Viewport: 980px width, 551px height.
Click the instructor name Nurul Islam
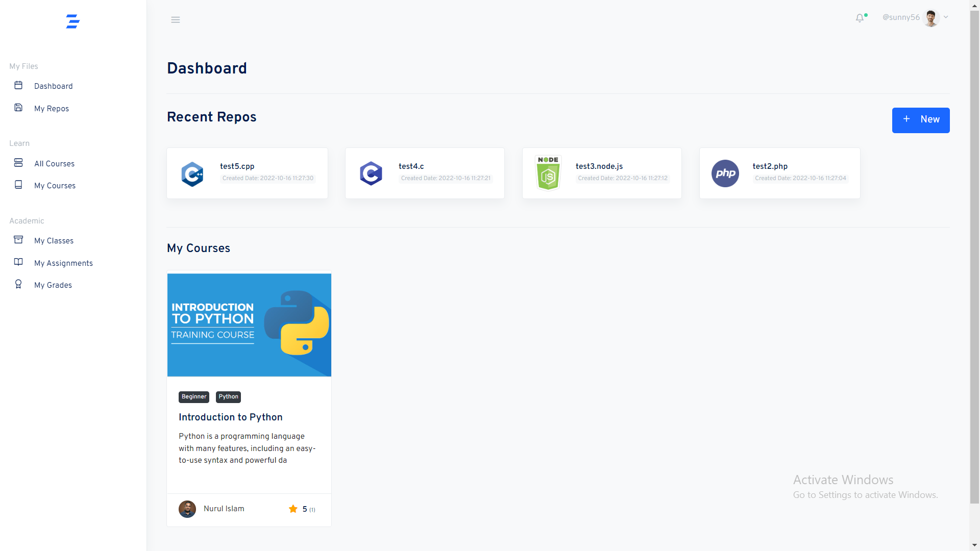pos(224,509)
